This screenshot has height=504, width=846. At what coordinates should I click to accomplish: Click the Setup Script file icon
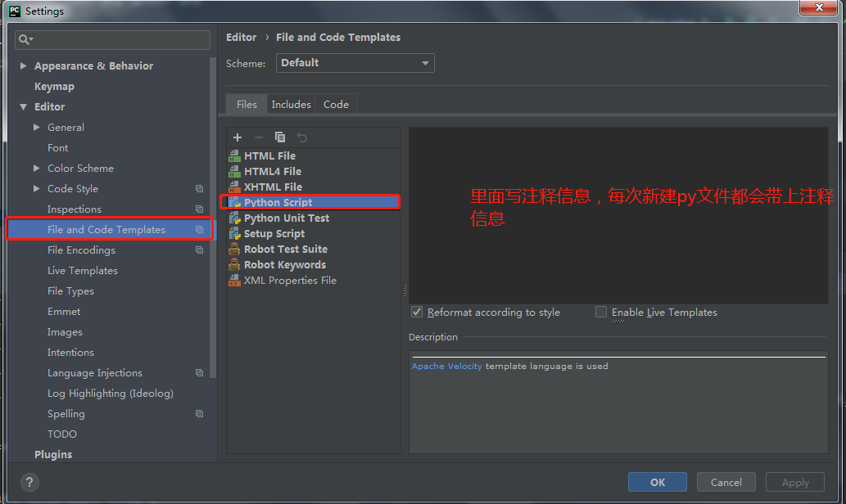point(234,234)
